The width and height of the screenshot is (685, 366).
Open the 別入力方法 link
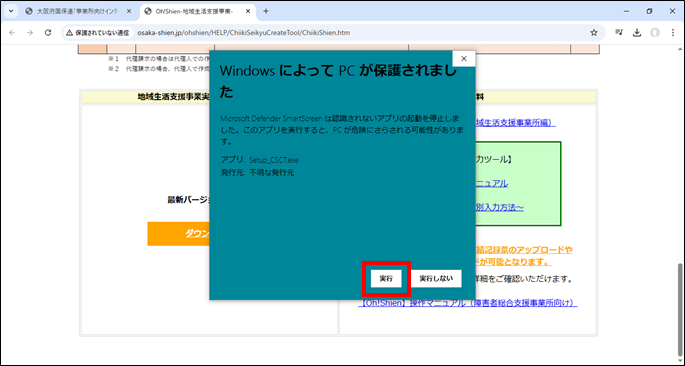499,207
